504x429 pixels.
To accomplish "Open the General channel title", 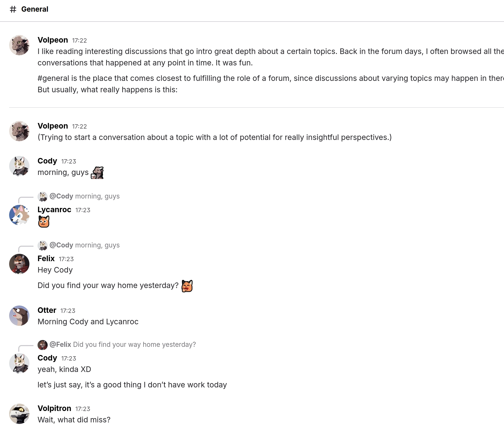I will coord(35,9).
